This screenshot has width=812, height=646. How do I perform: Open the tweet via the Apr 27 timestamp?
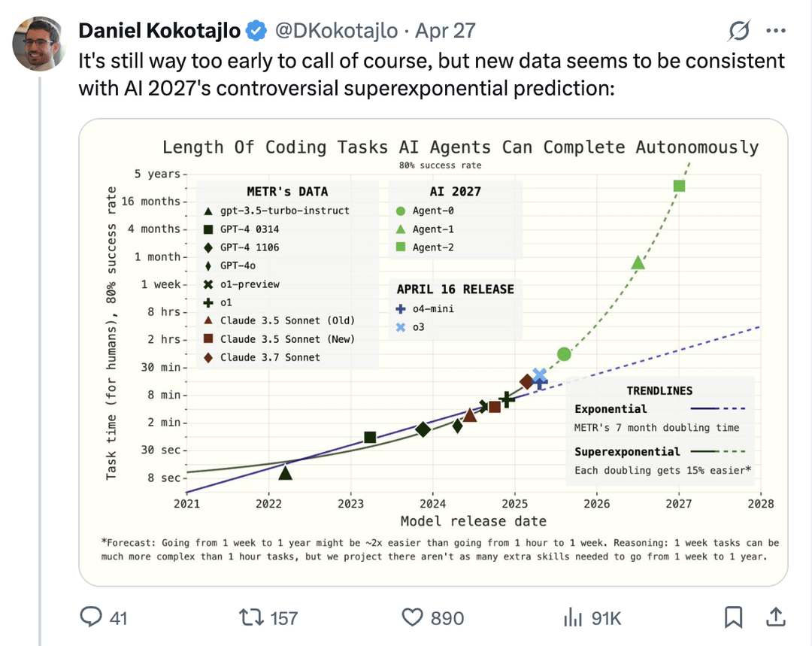pyautogui.click(x=446, y=32)
